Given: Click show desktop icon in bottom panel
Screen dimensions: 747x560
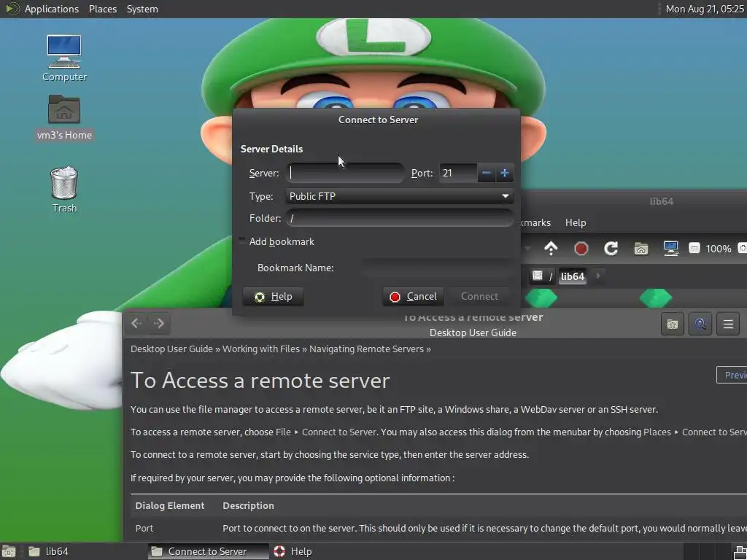Looking at the screenshot, I should click(8, 551).
